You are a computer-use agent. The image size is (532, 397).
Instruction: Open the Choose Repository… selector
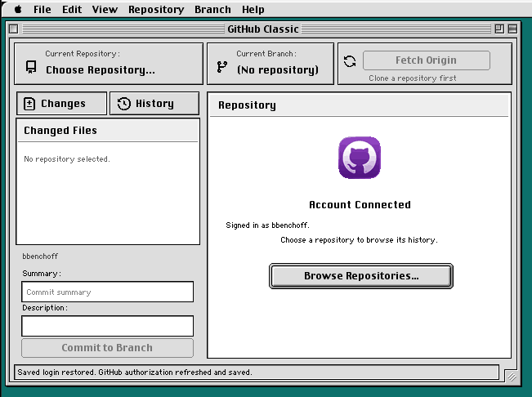point(109,64)
